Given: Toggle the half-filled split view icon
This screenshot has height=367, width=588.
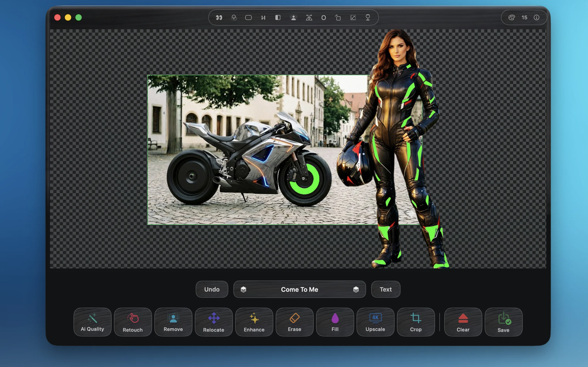Looking at the screenshot, I should click(278, 17).
